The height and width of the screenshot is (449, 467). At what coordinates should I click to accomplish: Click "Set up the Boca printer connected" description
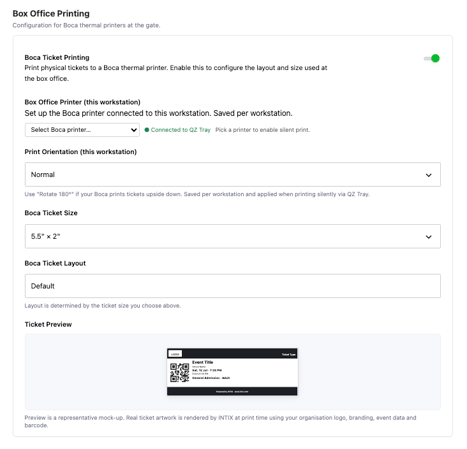click(158, 113)
